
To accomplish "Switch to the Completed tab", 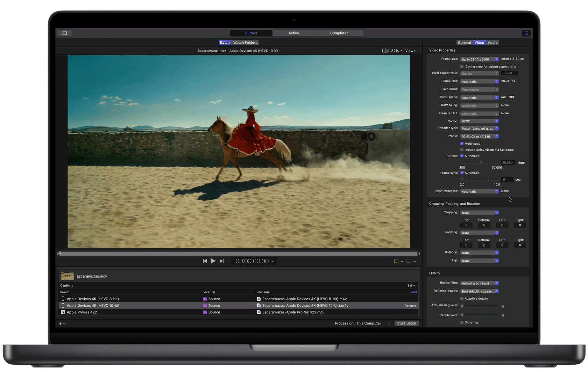I will [339, 33].
